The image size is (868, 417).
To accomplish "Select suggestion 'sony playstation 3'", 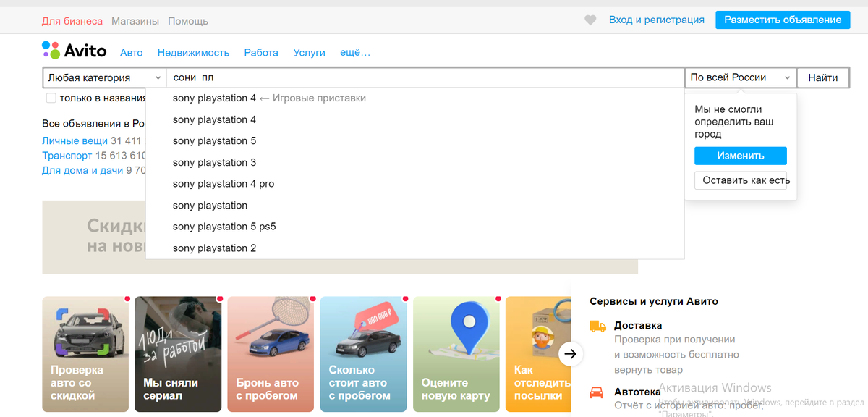I will pos(415,163).
